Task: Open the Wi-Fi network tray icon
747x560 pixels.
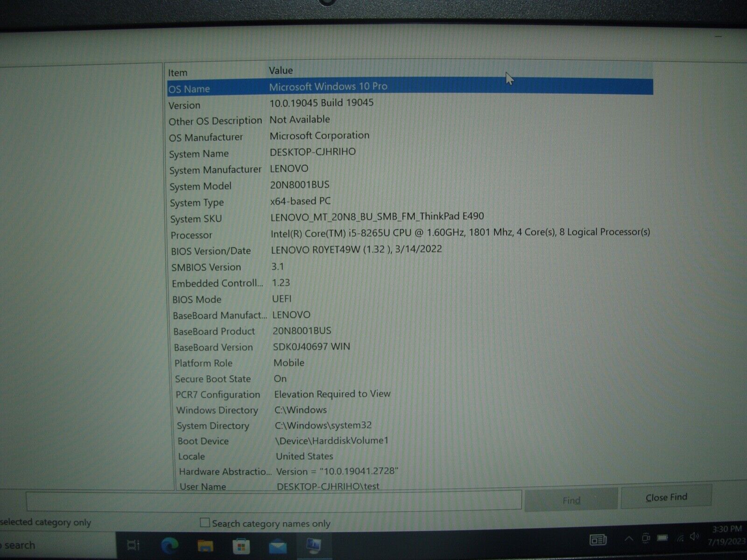Action: point(680,538)
